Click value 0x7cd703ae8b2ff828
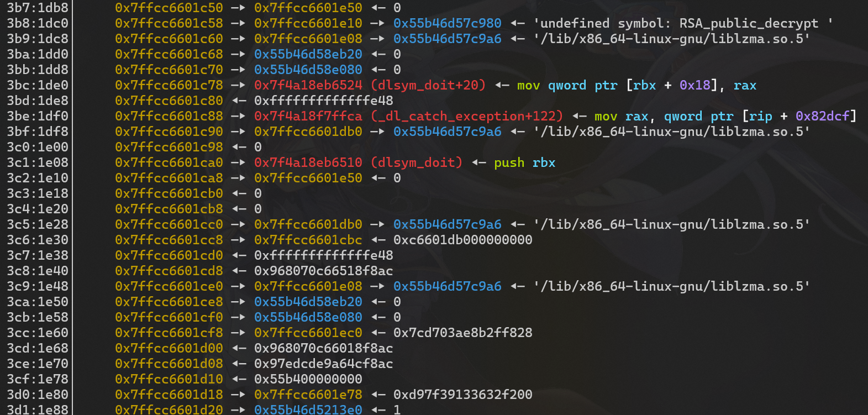Screen dimensions: 868x415 463,333
